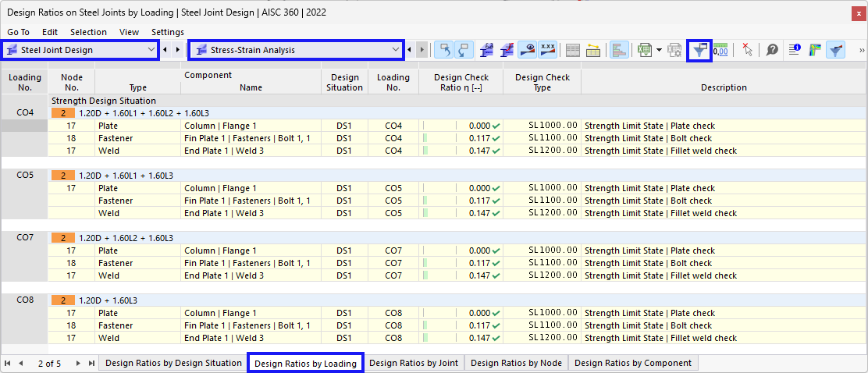Go to the previous table page

21,363
